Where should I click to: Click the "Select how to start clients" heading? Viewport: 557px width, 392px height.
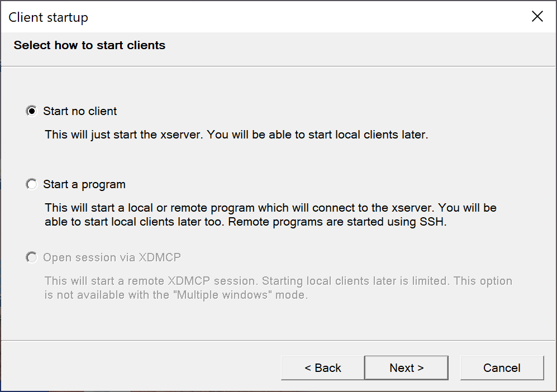tap(89, 45)
